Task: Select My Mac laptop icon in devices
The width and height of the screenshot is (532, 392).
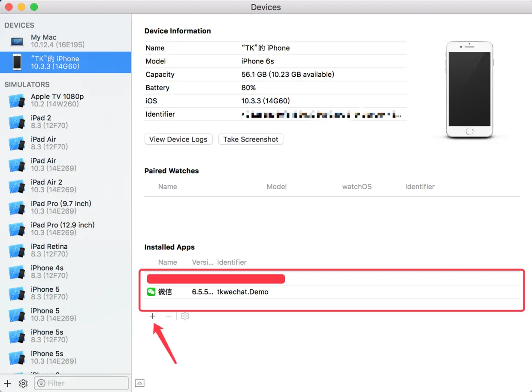Action: tap(17, 41)
